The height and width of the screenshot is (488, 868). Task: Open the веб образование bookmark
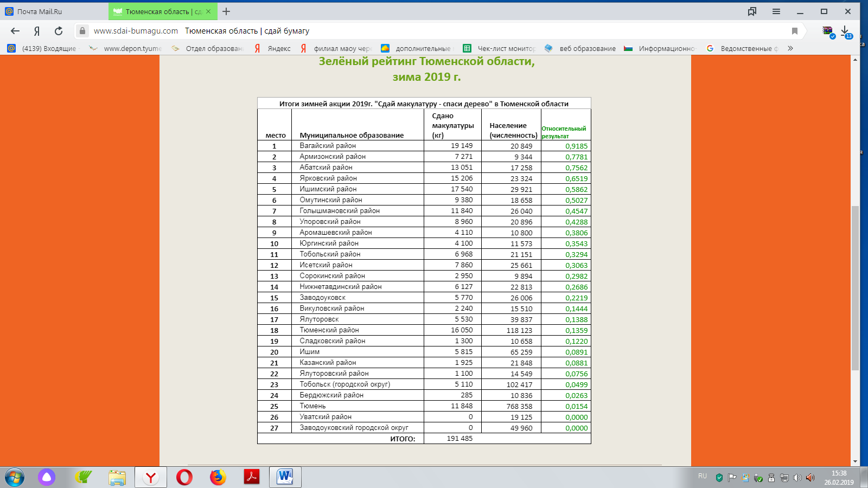pos(580,48)
